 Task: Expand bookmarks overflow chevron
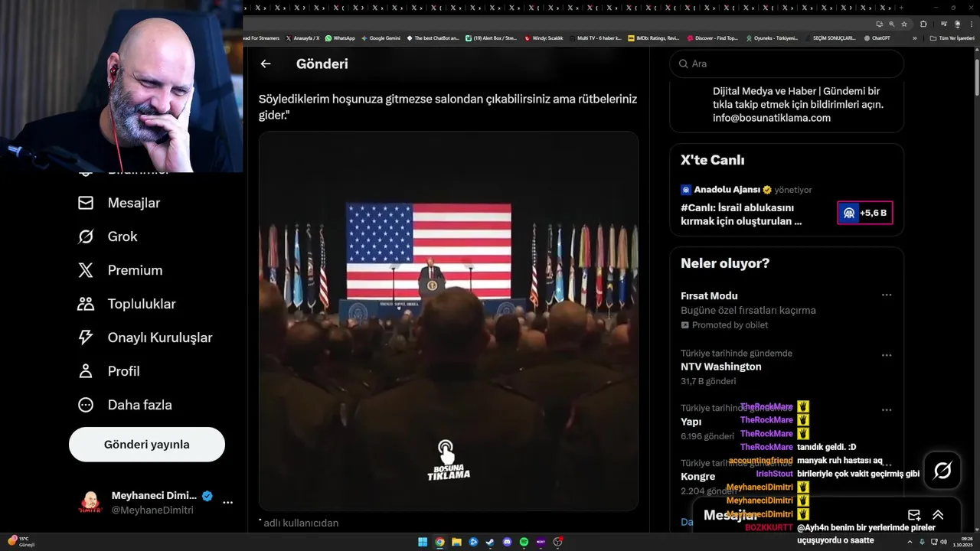coord(914,38)
